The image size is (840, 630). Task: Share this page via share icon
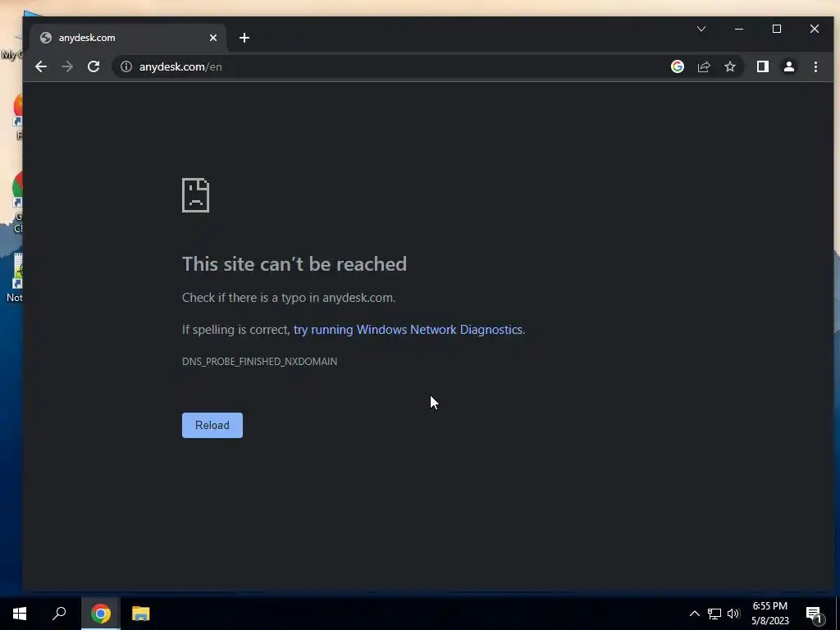pyautogui.click(x=703, y=66)
